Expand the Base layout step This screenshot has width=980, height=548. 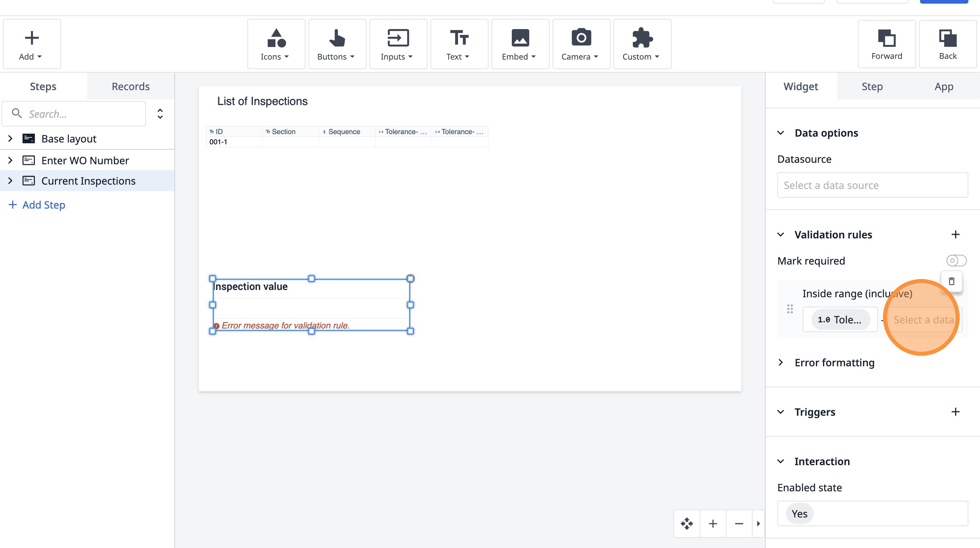coord(10,138)
